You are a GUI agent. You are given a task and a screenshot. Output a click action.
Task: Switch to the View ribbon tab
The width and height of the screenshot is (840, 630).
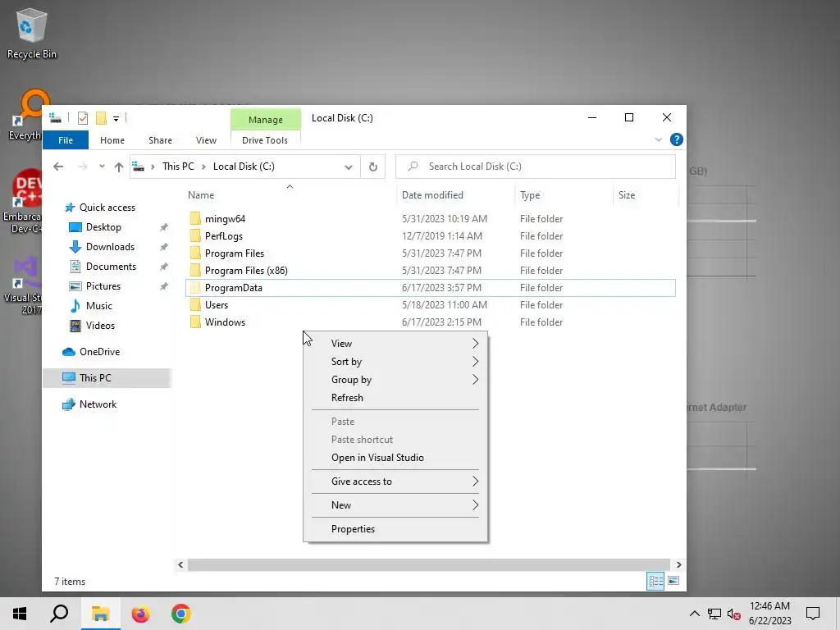tap(206, 140)
